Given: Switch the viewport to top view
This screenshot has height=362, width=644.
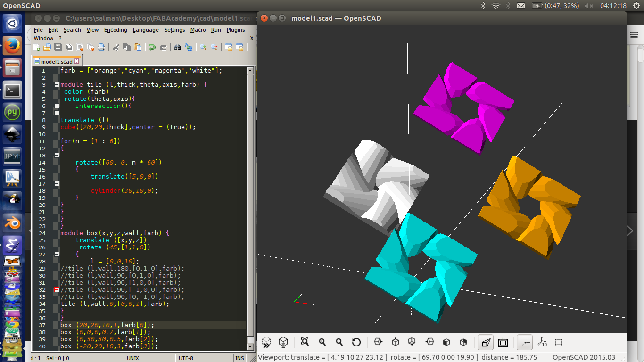Looking at the screenshot, I should click(395, 342).
